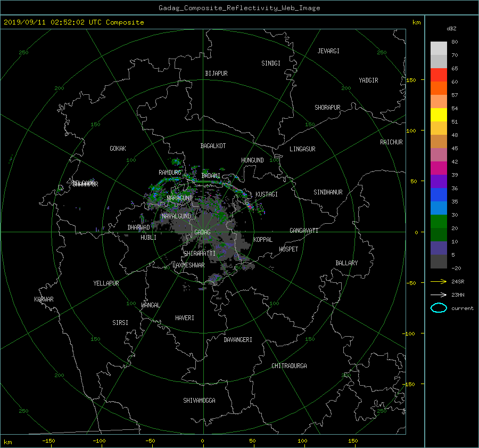Click the HOSPET city label
This screenshot has width=479, height=448.
[288, 249]
